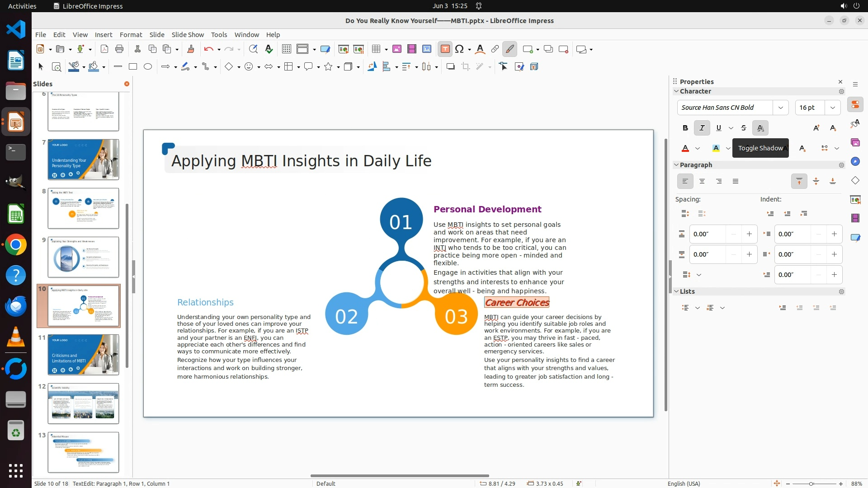The image size is (868, 488).
Task: Click the Insert Text Box icon
Action: coord(445,49)
